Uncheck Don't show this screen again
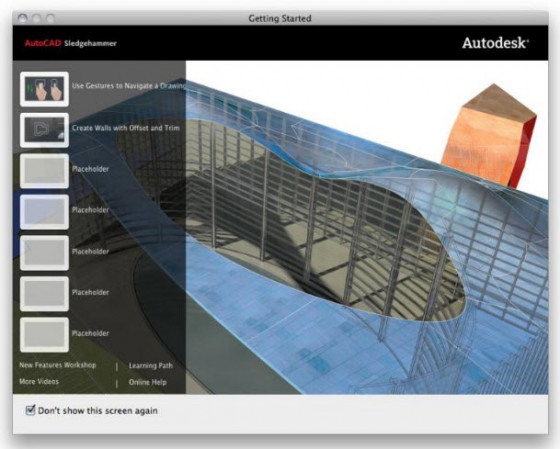The width and height of the screenshot is (560, 449). pyautogui.click(x=31, y=410)
